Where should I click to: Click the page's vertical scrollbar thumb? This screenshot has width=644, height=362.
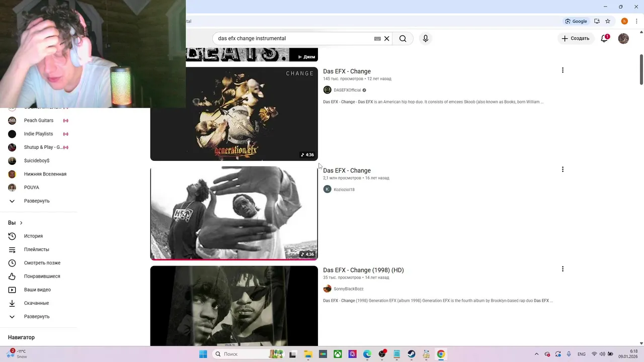[x=641, y=69]
